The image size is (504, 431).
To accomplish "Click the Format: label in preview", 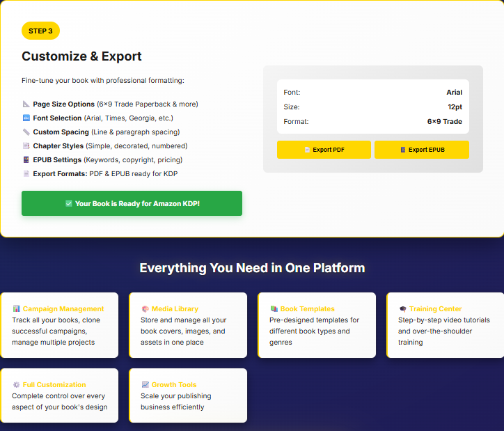I will pos(296,121).
